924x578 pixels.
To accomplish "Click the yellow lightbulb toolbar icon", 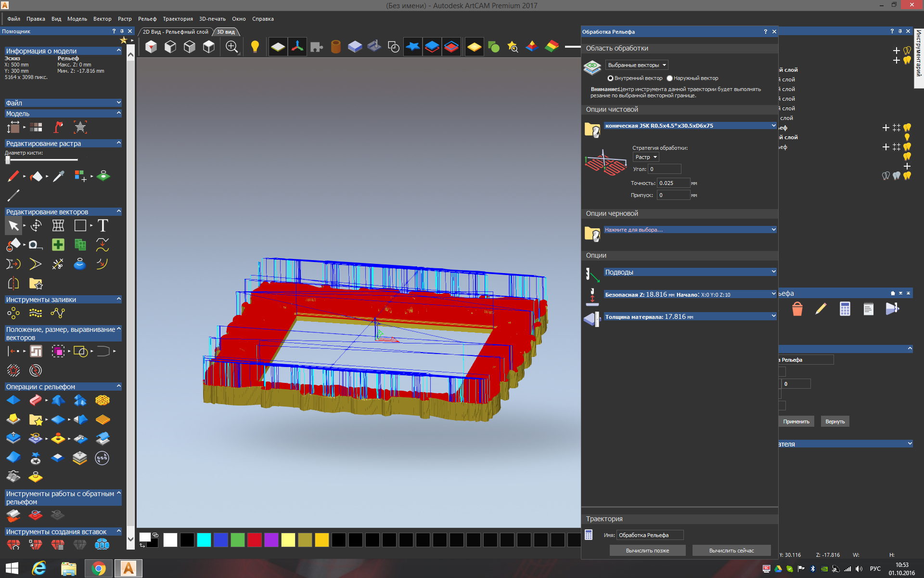I will (255, 47).
